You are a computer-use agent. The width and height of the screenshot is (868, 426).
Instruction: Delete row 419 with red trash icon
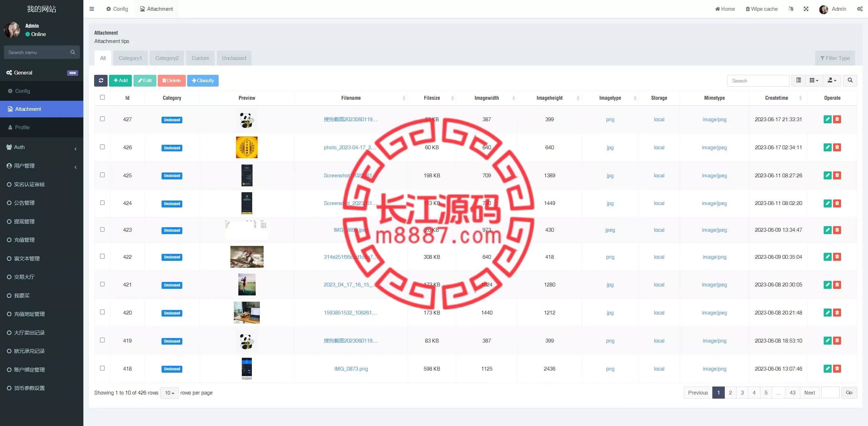tap(837, 340)
